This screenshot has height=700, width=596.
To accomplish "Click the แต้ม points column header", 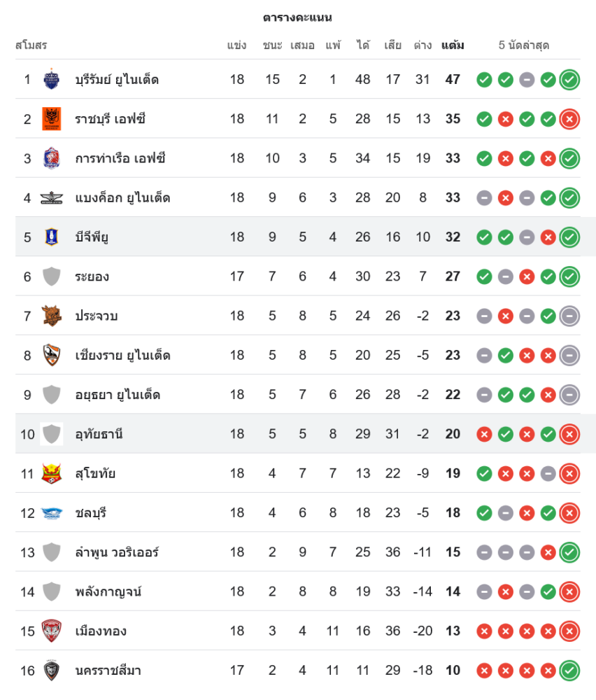I will coord(453,45).
